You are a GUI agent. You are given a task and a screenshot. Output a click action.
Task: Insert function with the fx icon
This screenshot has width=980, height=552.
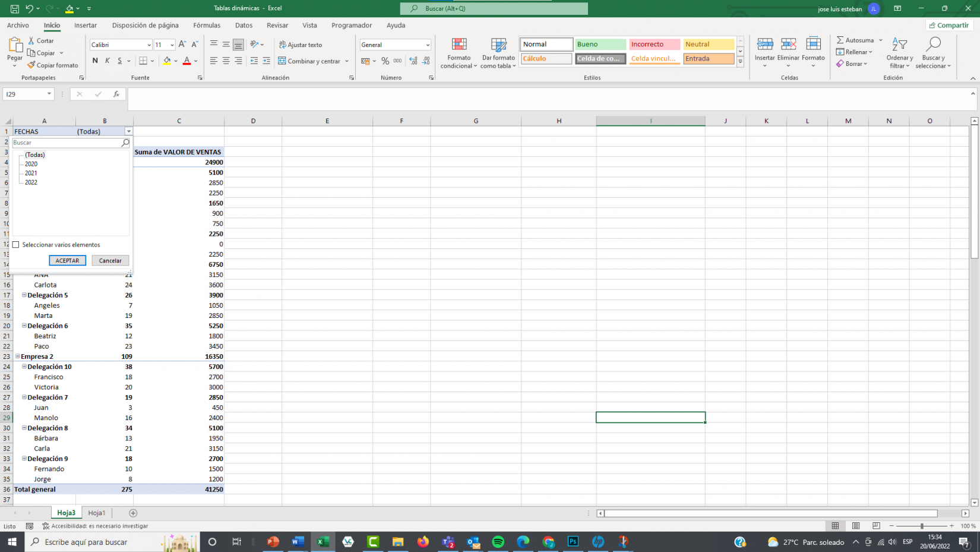pos(116,94)
